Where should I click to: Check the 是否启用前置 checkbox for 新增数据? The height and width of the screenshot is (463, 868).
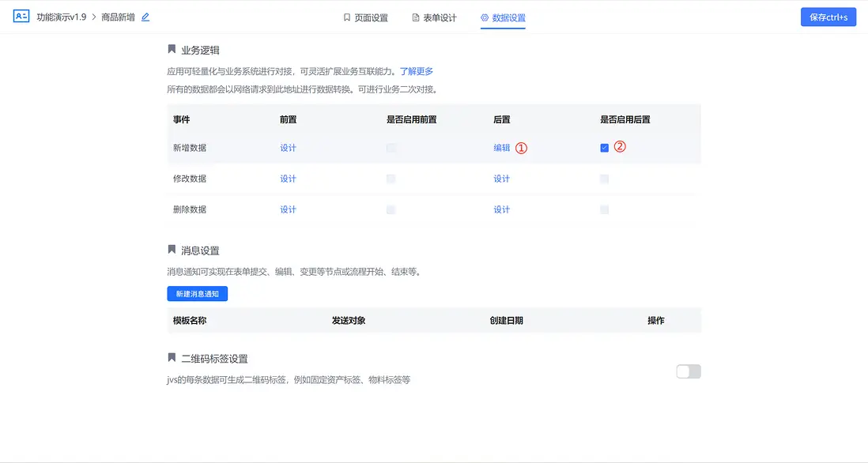click(x=391, y=147)
